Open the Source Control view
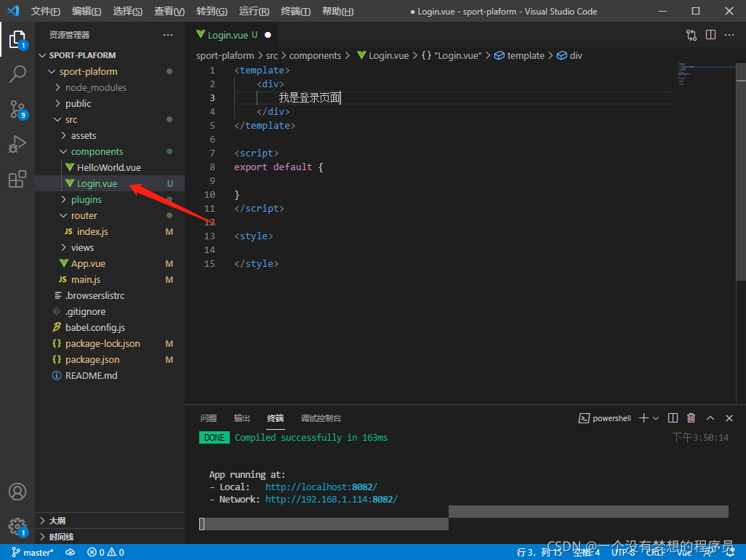746x560 pixels. coord(17,109)
